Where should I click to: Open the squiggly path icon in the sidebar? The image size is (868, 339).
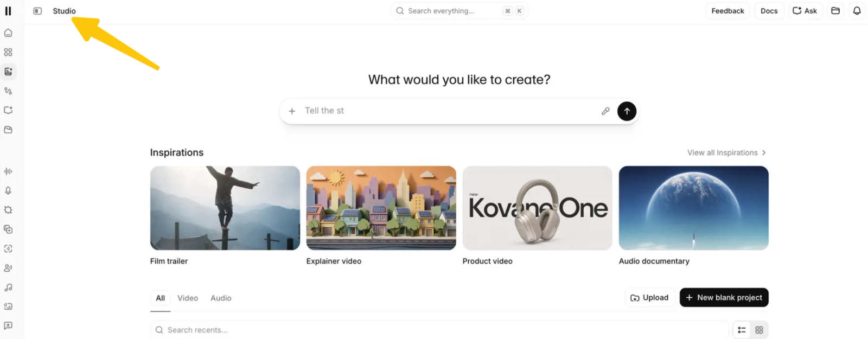[x=8, y=91]
